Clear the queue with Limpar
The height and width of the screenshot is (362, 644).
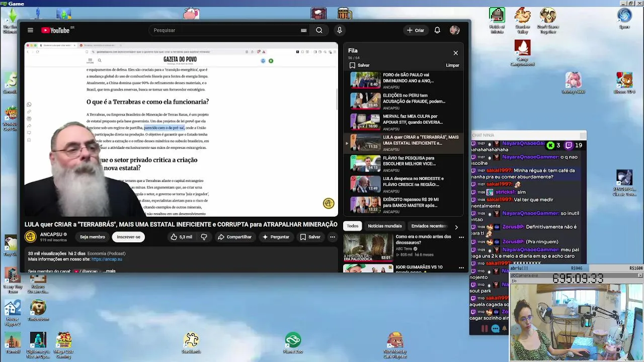tap(452, 65)
